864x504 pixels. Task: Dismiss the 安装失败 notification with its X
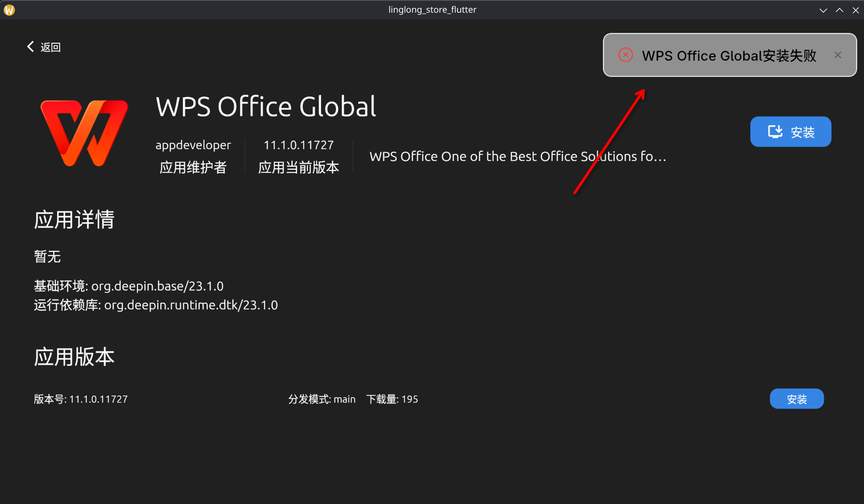[838, 55]
